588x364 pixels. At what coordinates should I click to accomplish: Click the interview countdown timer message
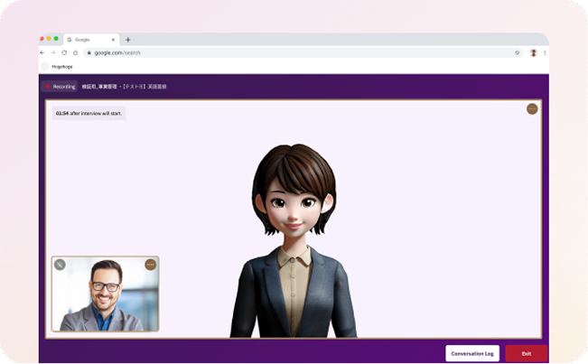pyautogui.click(x=89, y=114)
